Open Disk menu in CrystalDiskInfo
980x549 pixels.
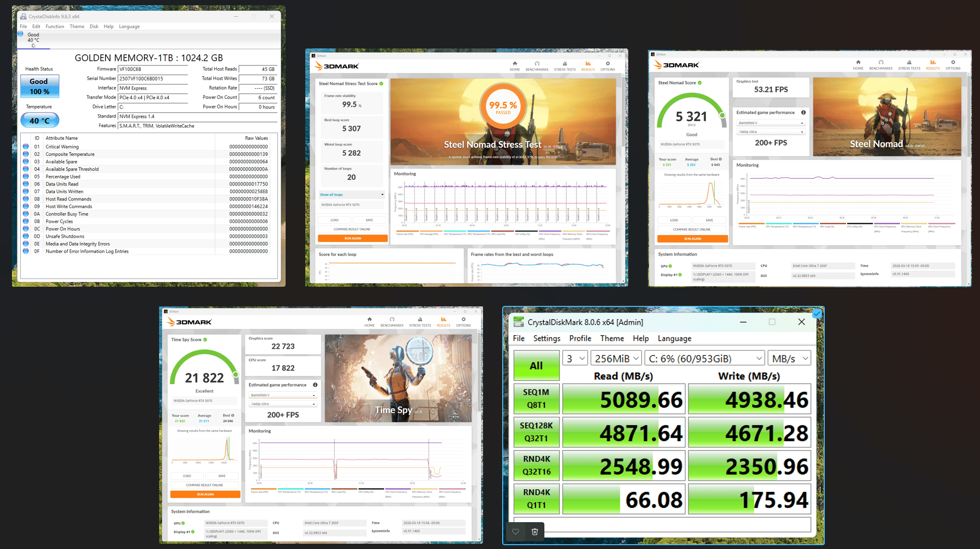pyautogui.click(x=94, y=26)
